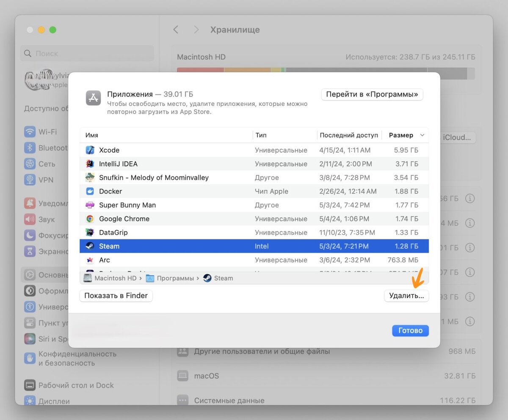Screen dimensions: 508x420
Task: Select Snufkin - Melody of Moominvalley row
Action: (x=254, y=178)
